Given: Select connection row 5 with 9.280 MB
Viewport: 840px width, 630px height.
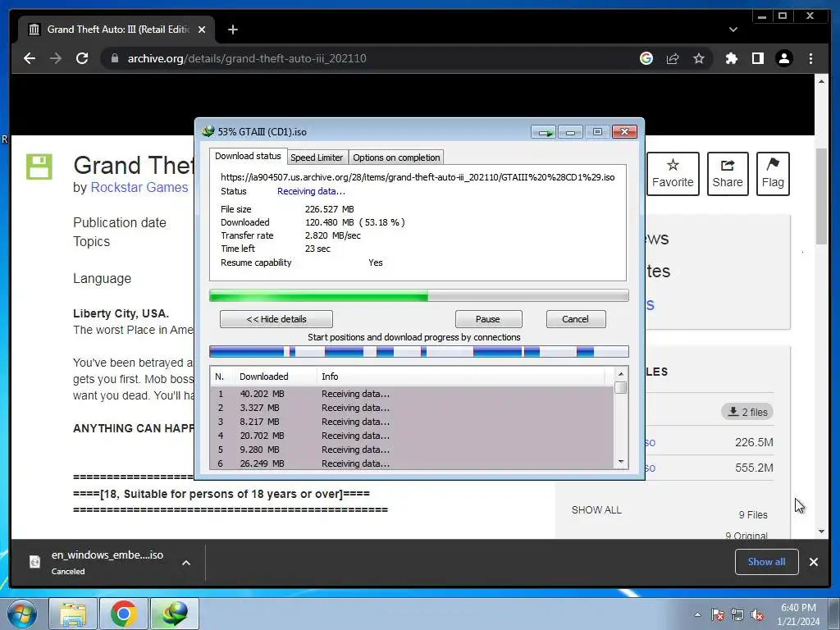Looking at the screenshot, I should (413, 450).
